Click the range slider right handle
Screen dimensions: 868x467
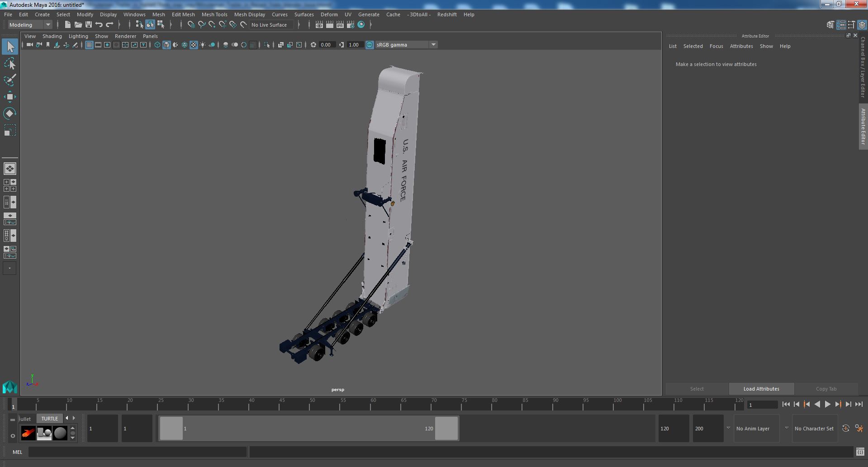pos(446,428)
